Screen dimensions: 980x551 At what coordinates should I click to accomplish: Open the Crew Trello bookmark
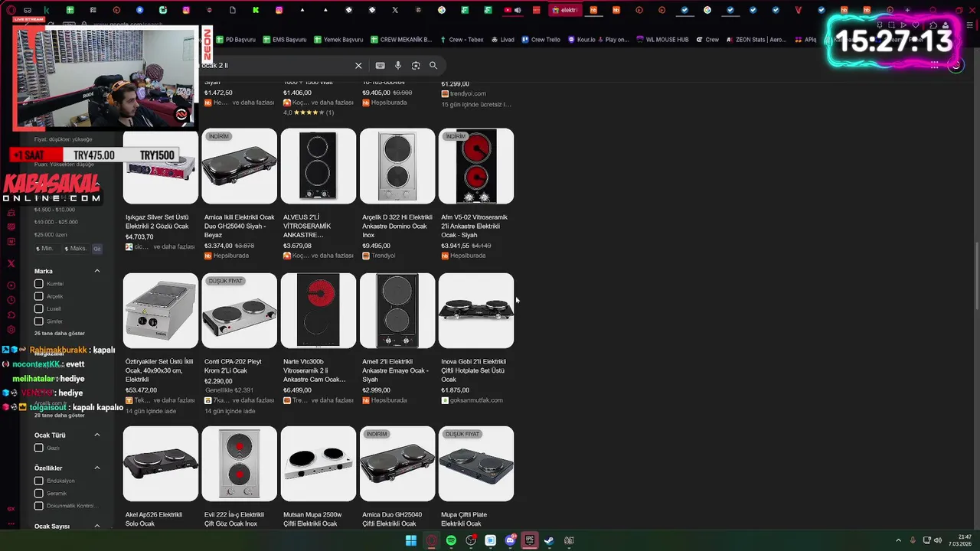point(541,40)
